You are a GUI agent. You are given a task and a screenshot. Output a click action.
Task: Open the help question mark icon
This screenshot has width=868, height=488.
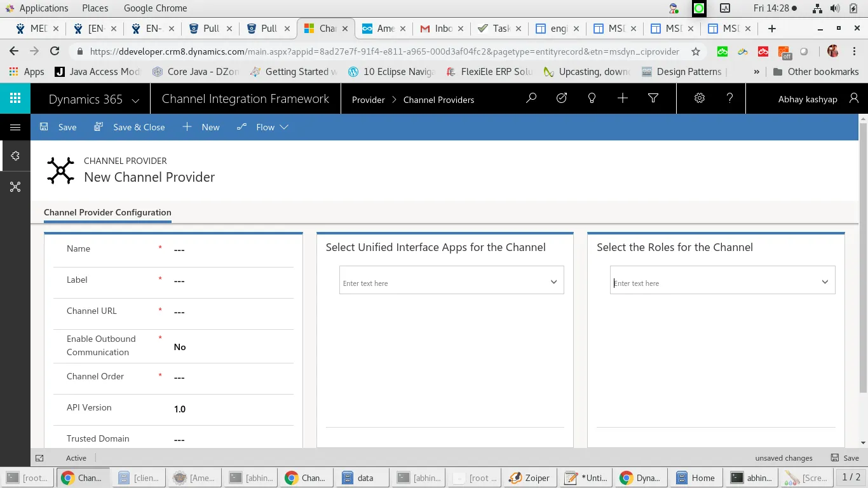coord(730,98)
